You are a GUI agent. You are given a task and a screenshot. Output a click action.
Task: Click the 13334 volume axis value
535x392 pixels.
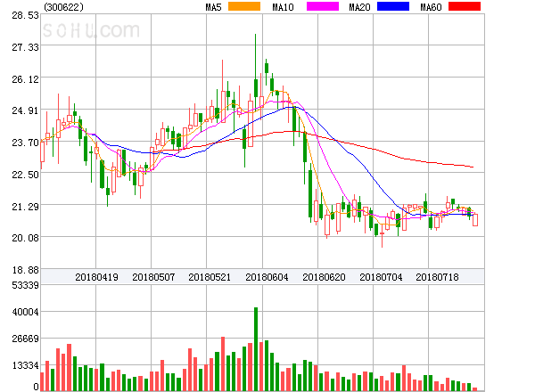pyautogui.click(x=25, y=366)
